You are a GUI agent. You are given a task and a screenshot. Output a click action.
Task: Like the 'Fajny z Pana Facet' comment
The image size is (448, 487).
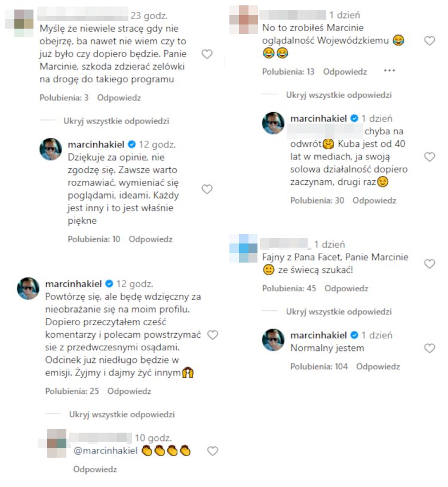[x=429, y=264]
